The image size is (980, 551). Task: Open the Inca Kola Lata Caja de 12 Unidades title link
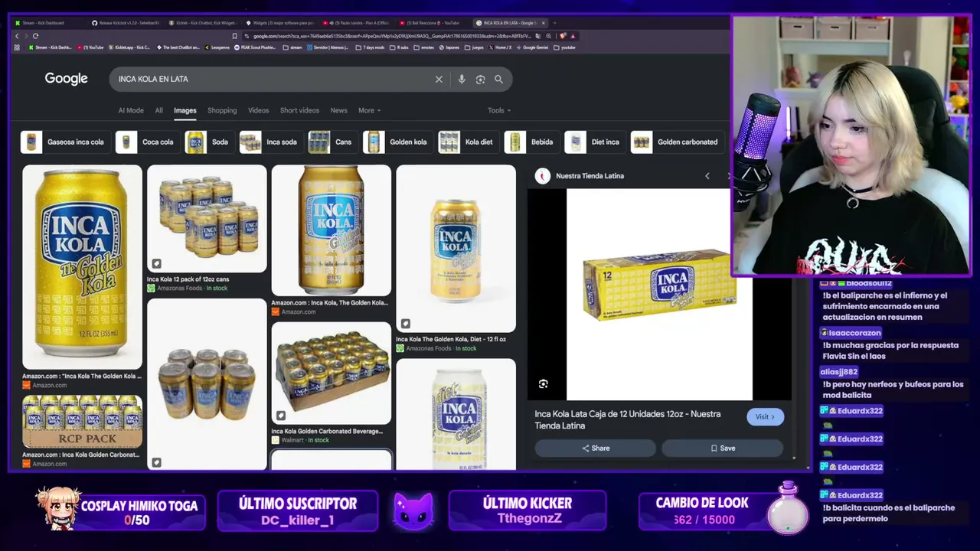click(627, 419)
